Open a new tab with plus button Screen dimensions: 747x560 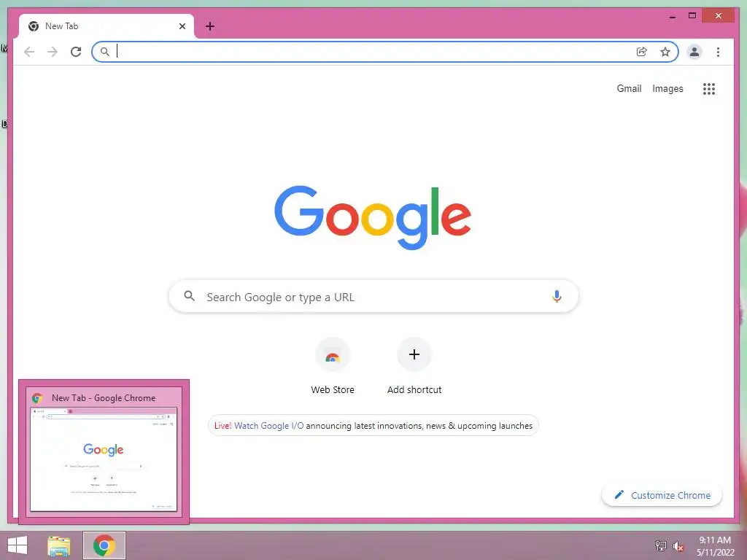(x=210, y=26)
